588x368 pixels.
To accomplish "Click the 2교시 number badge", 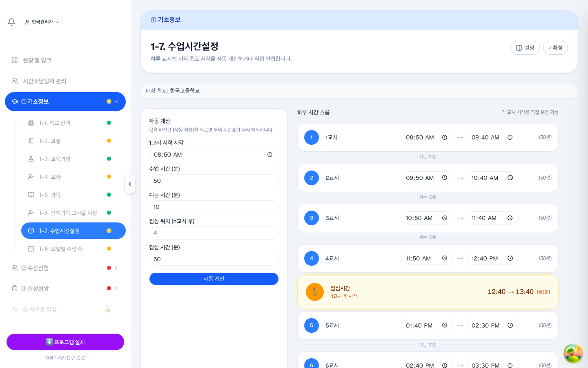I will coord(312,178).
